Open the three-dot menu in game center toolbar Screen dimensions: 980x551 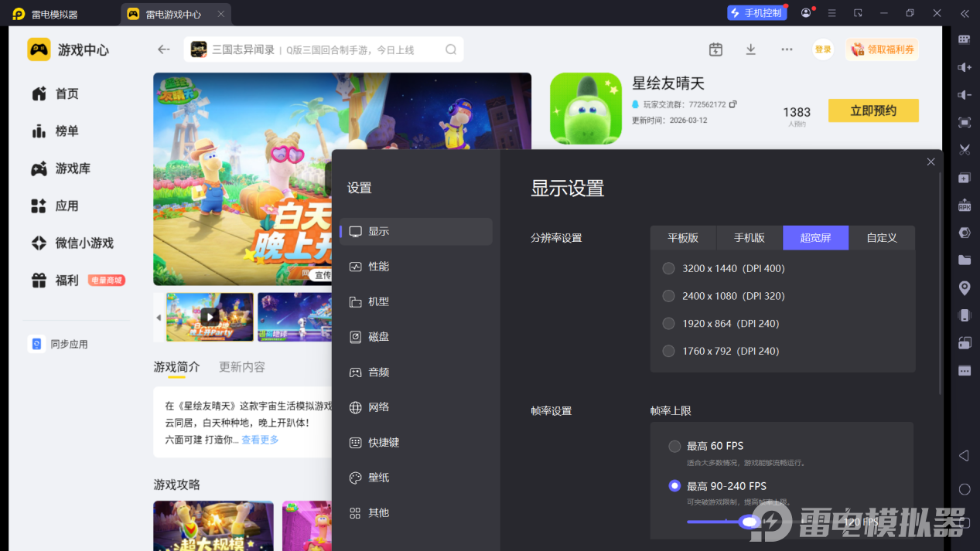(x=787, y=49)
